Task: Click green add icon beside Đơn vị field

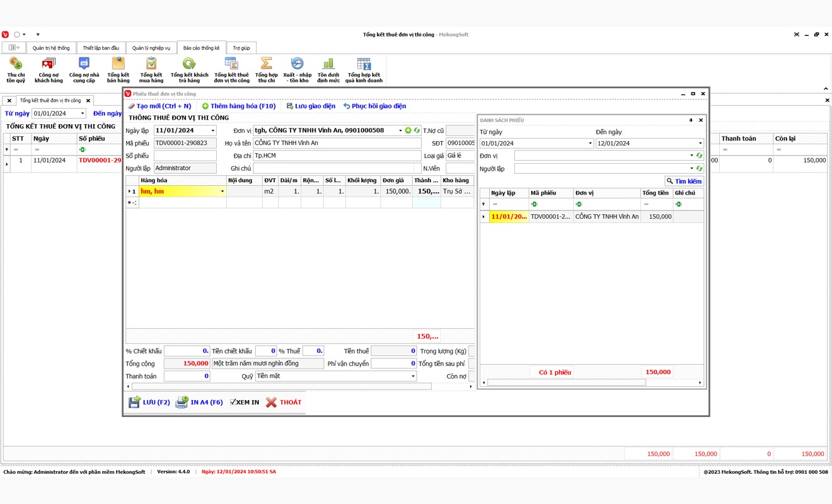Action: 408,130
